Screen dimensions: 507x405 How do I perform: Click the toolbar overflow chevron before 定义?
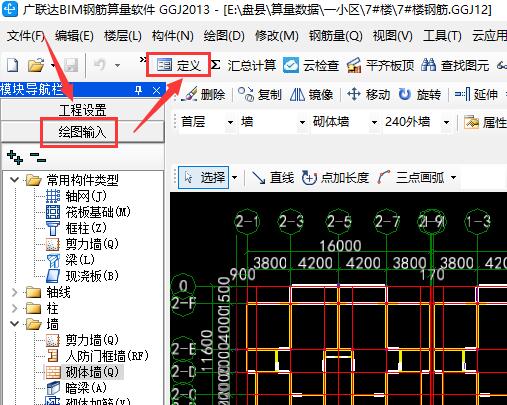coord(143,60)
